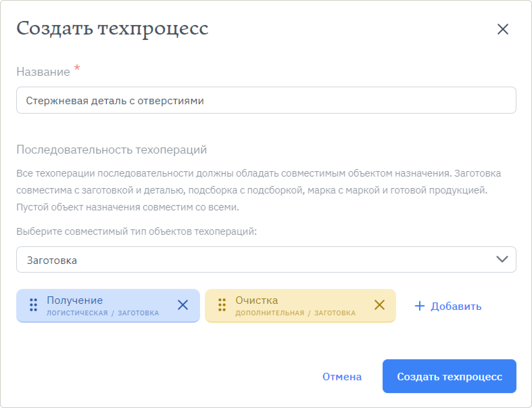Close the Создать техпроцесс dialog
This screenshot has height=408, width=532.
point(503,29)
